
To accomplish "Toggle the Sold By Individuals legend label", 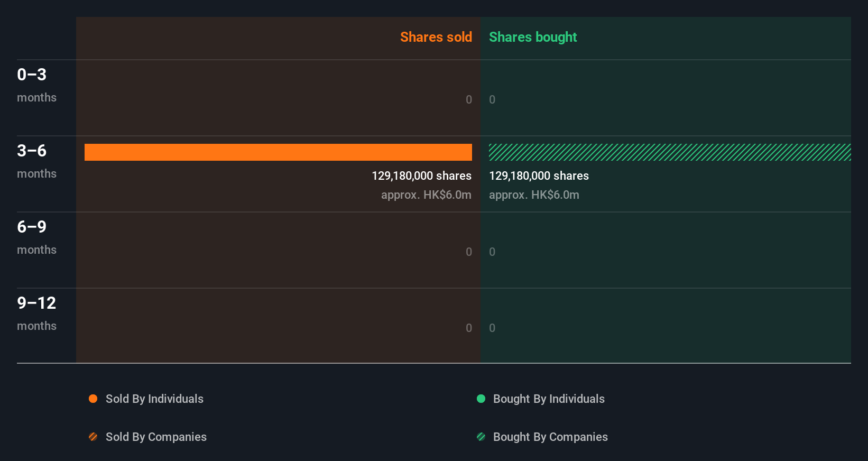I will (x=154, y=399).
